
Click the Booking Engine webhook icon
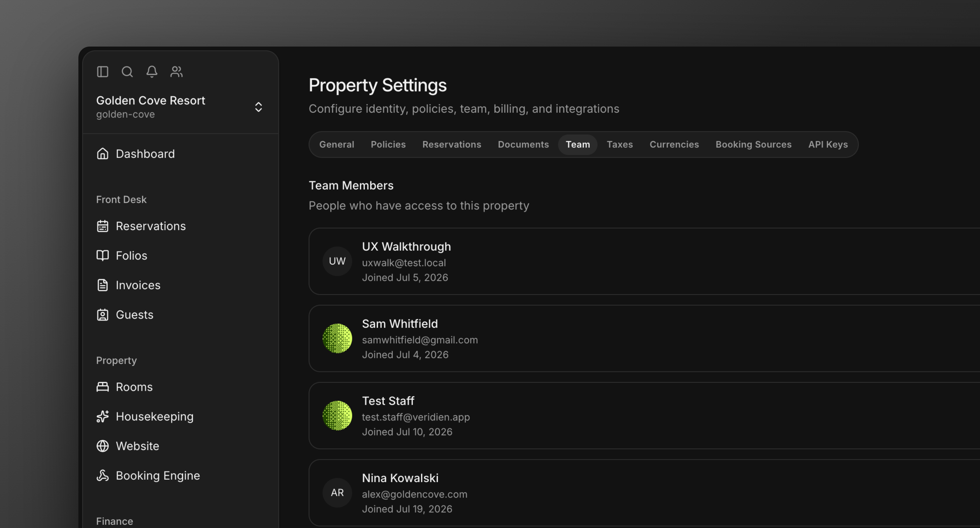(103, 475)
